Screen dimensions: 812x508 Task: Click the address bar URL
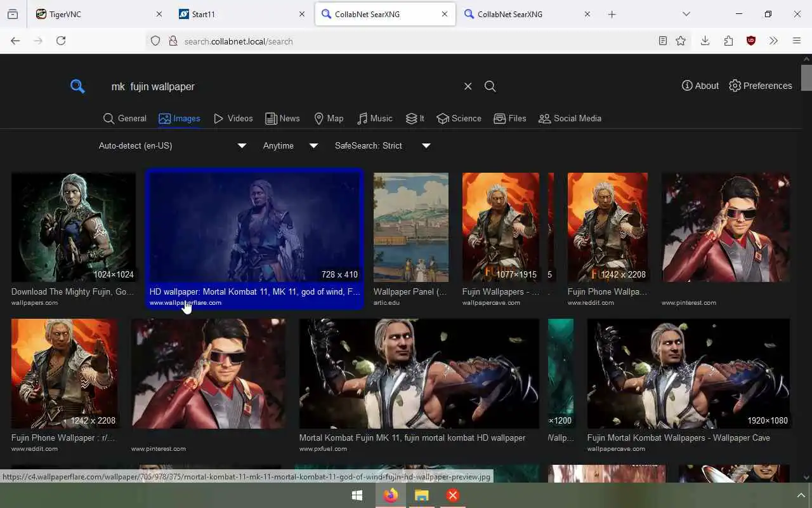pos(239,41)
